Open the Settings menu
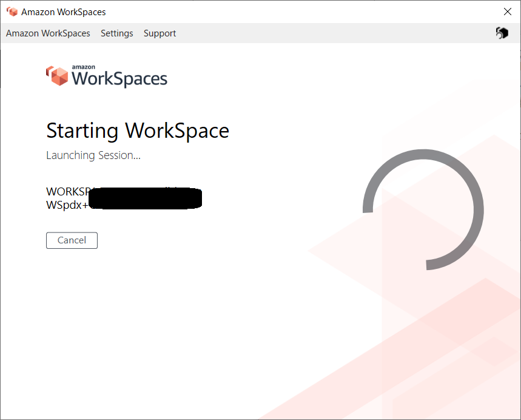The height and width of the screenshot is (420, 521). pyautogui.click(x=116, y=33)
